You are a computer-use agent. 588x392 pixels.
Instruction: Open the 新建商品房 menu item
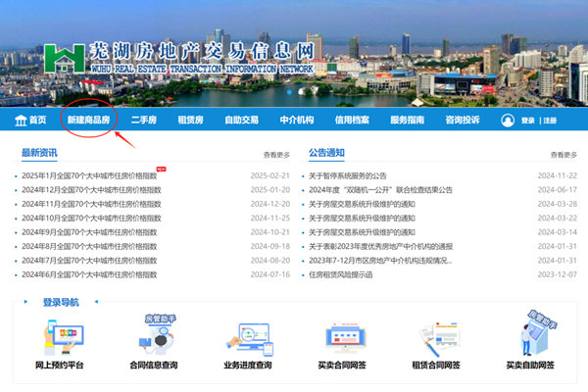(87, 120)
